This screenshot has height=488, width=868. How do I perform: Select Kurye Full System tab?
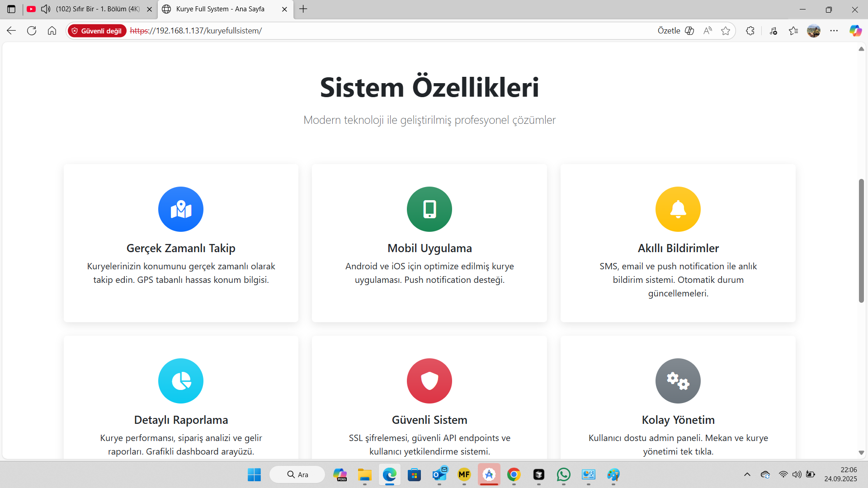point(220,9)
